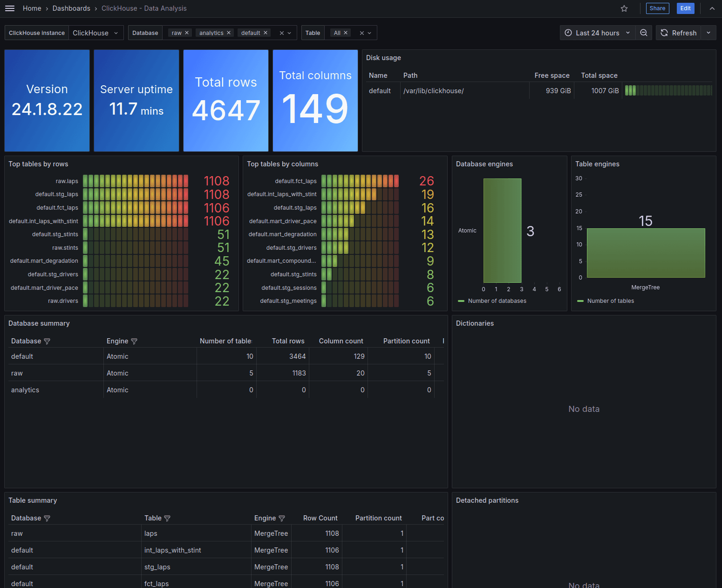Go to Dashboards breadcrumb
This screenshot has height=588, width=722.
(71, 8)
